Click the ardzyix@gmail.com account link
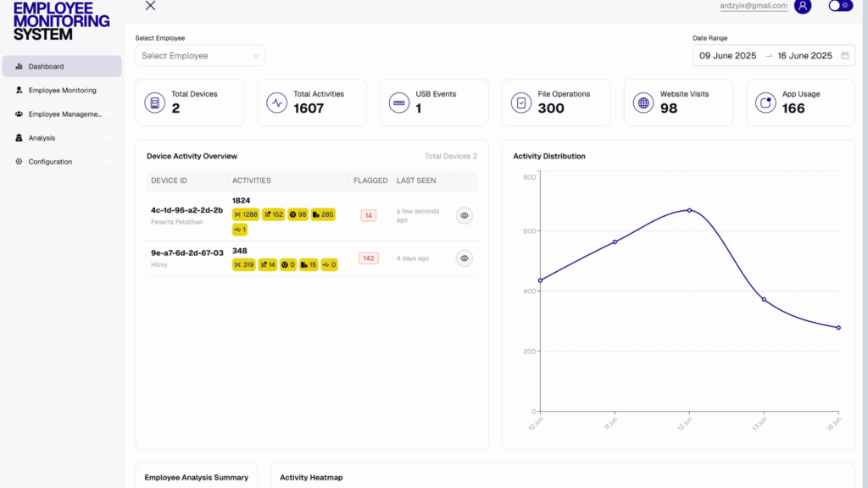 (753, 6)
